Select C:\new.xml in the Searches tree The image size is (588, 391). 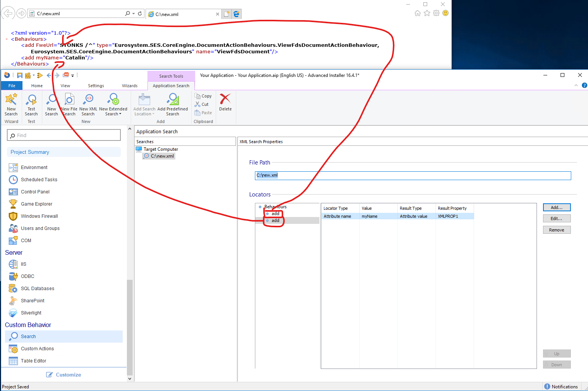[x=162, y=156]
